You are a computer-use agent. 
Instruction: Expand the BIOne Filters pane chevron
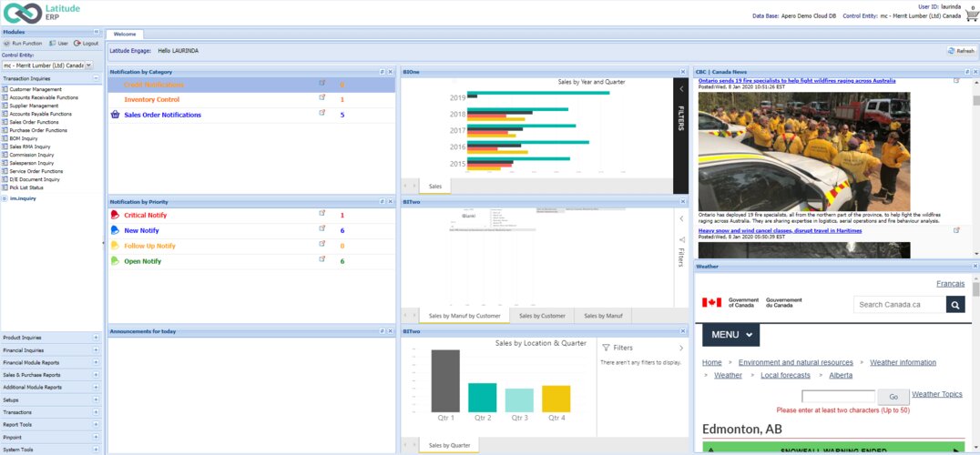680,89
